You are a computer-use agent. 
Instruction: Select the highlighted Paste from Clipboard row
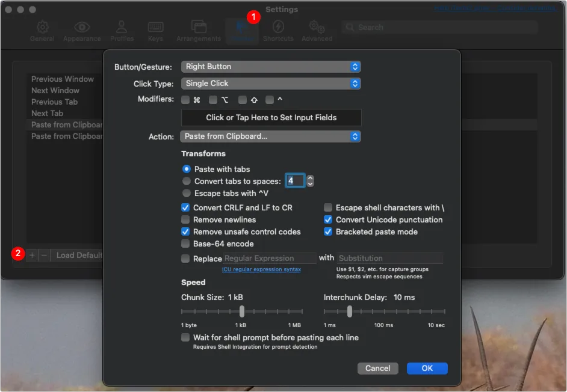(65, 124)
